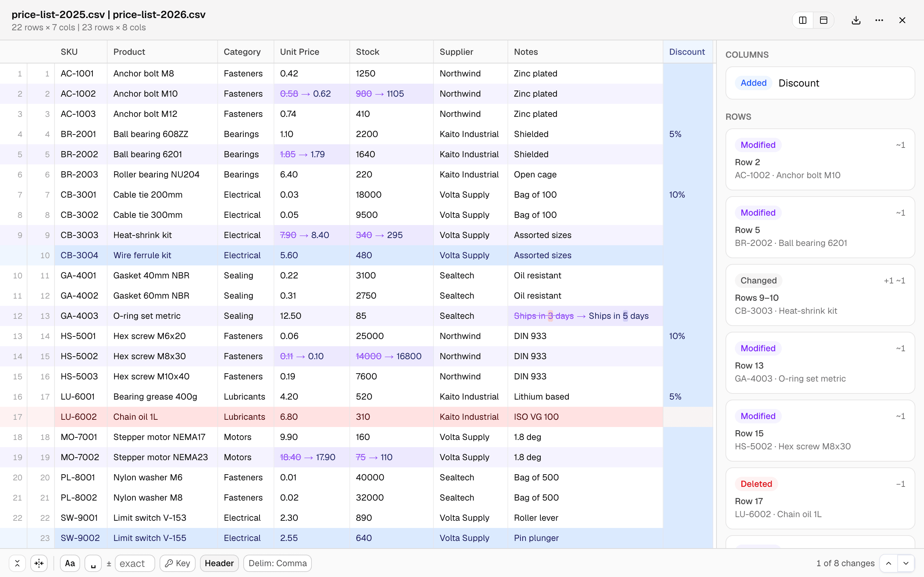Collapse unchanged rows with the fold icon
The height and width of the screenshot is (577, 924).
17,563
